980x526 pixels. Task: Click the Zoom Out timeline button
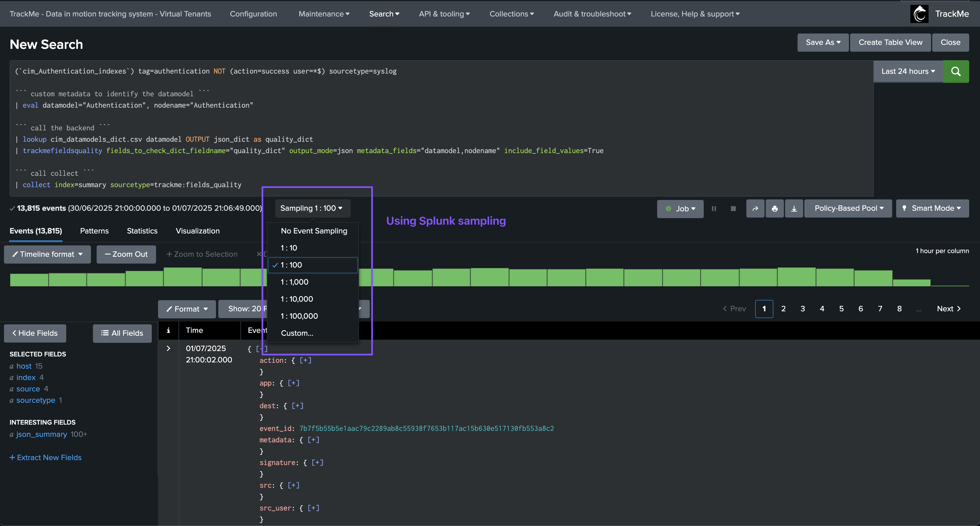point(126,254)
